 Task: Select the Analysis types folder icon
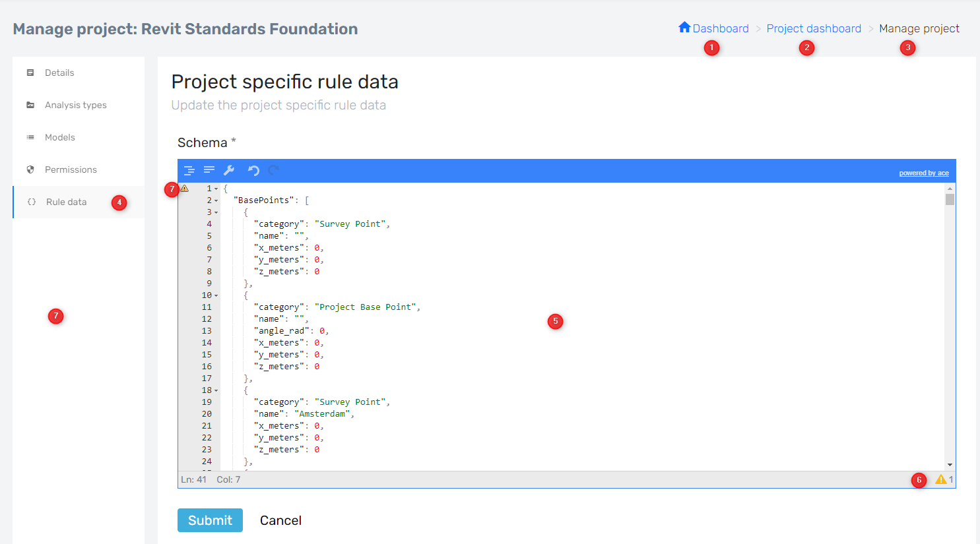point(30,104)
